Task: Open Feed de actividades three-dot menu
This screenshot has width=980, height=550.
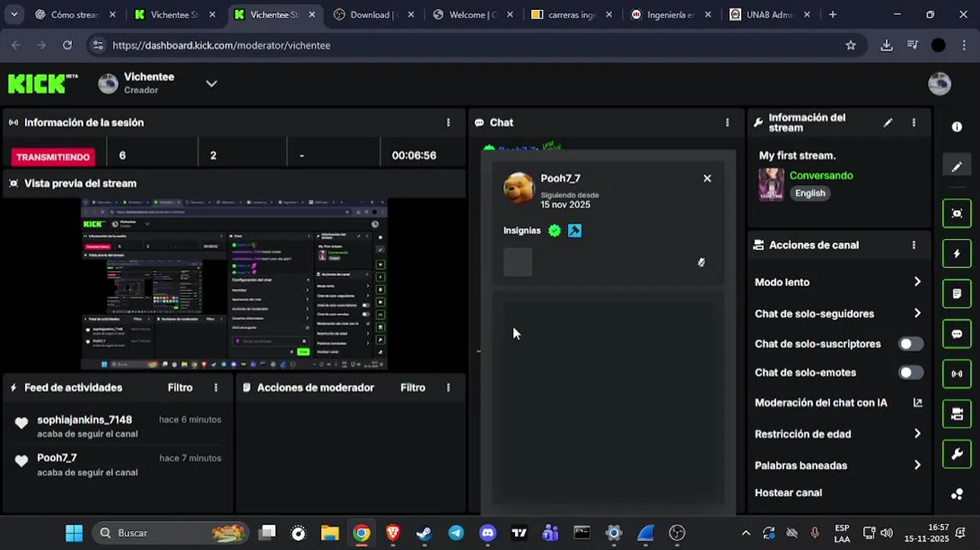Action: pos(216,387)
